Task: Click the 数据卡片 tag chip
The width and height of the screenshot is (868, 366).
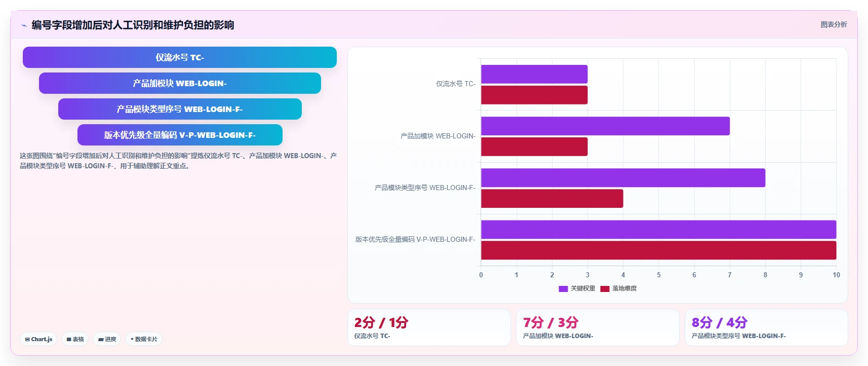Action: [144, 339]
